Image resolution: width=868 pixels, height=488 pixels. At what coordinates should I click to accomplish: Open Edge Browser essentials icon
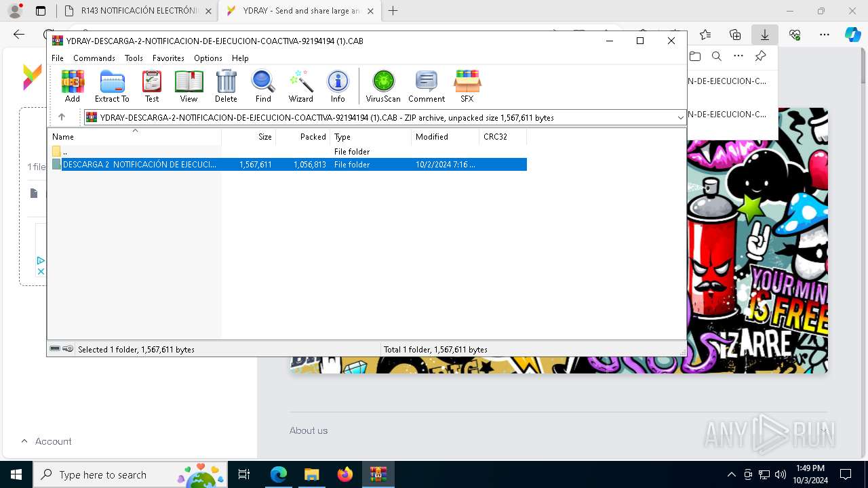coord(795,35)
